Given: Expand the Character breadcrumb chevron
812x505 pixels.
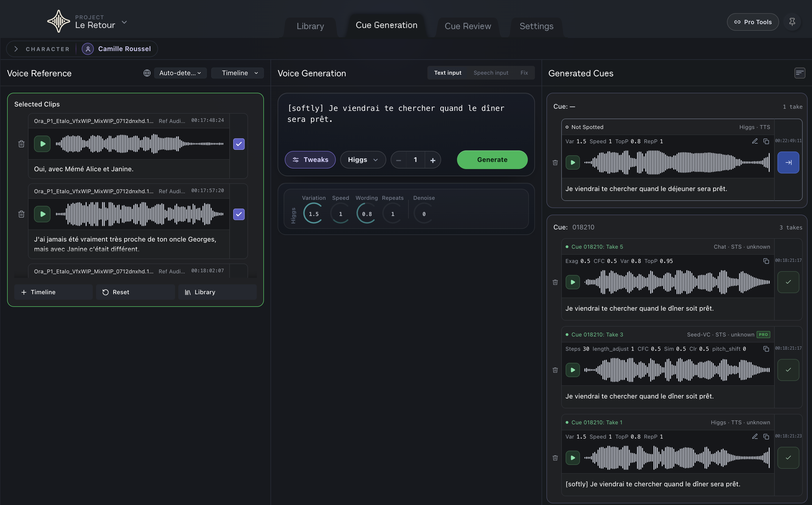Looking at the screenshot, I should [16, 49].
